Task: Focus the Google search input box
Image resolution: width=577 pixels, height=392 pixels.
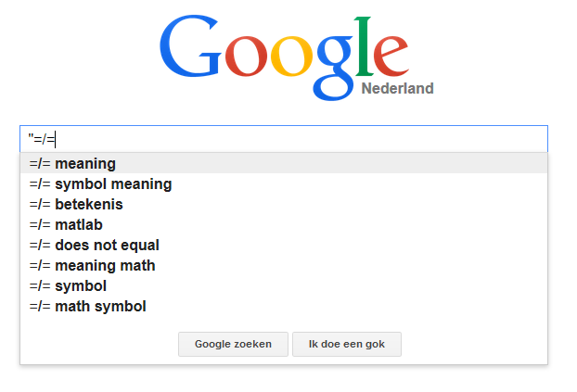Action: tap(284, 139)
